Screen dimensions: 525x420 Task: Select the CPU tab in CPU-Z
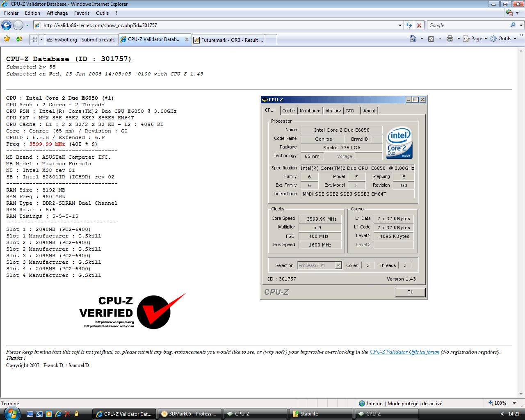[x=269, y=110]
